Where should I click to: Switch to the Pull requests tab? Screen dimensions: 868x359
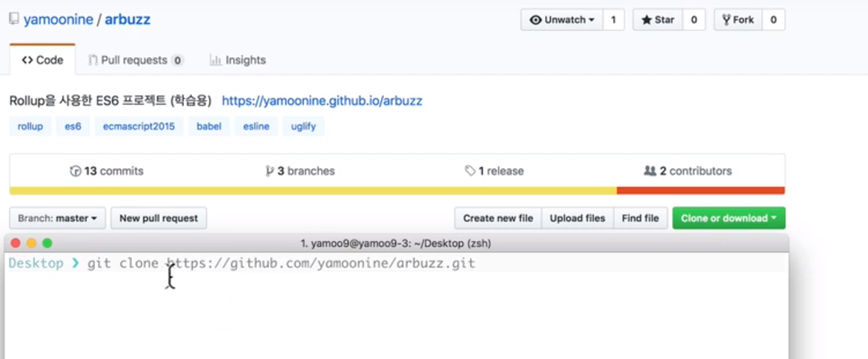click(136, 60)
